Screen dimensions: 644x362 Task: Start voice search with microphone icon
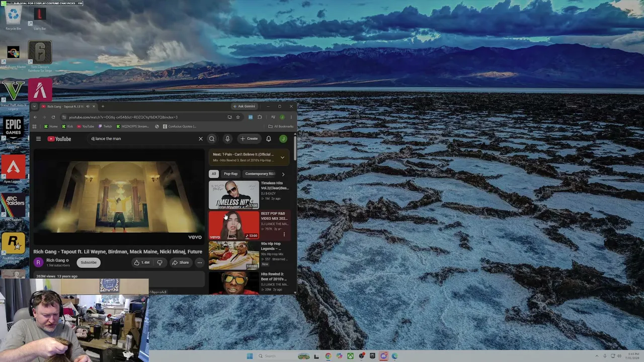tap(227, 139)
